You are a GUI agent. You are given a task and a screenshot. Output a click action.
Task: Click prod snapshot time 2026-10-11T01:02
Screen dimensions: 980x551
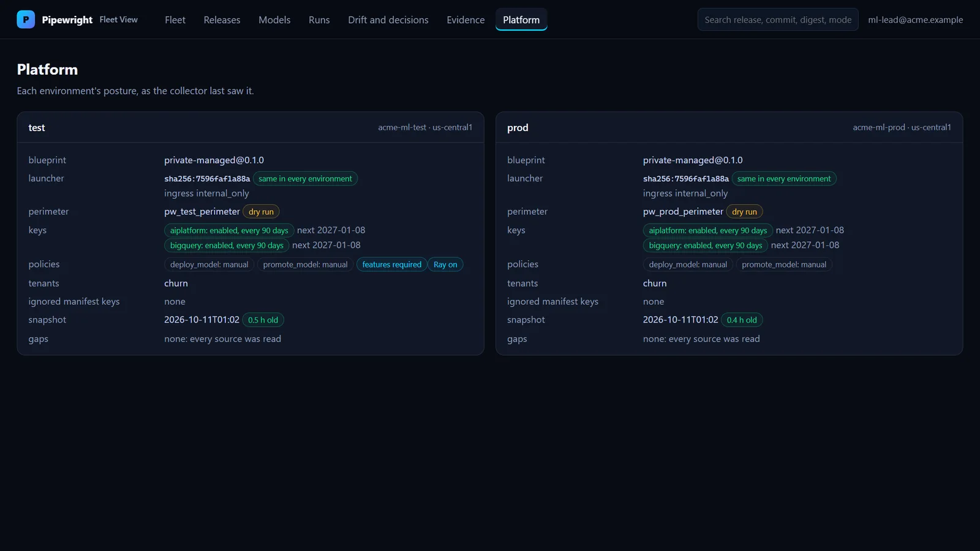pyautogui.click(x=680, y=320)
